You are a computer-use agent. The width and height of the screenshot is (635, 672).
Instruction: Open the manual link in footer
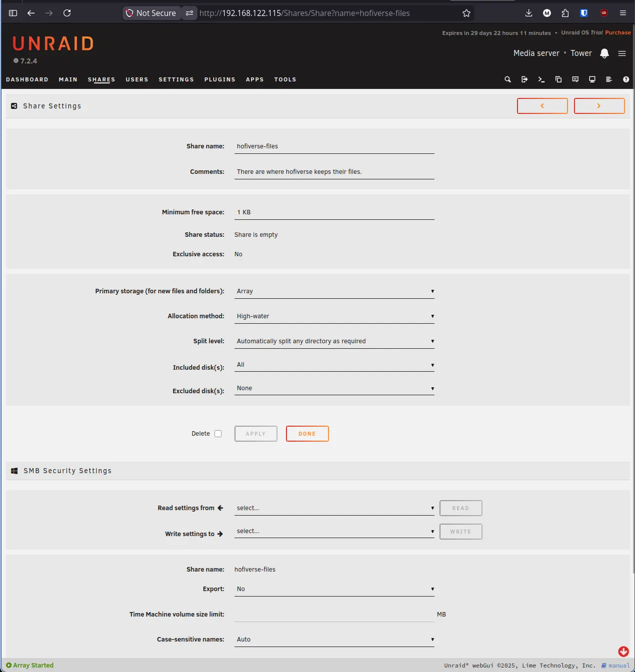[615, 666]
